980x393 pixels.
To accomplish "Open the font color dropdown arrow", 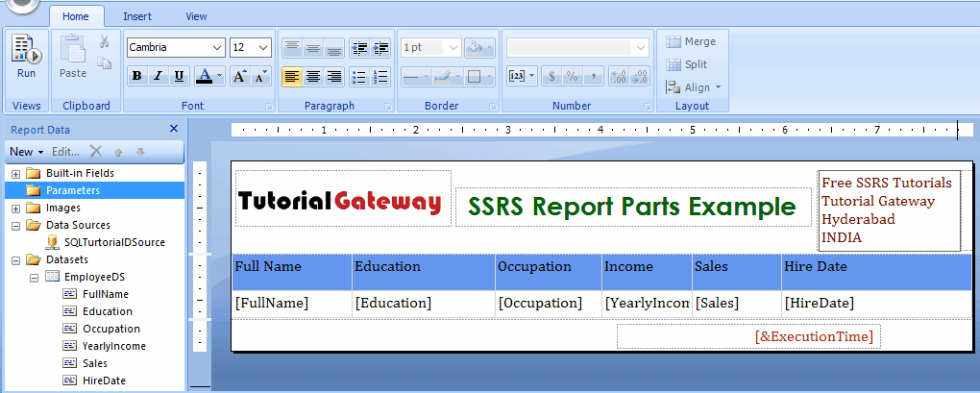I will pyautogui.click(x=219, y=76).
